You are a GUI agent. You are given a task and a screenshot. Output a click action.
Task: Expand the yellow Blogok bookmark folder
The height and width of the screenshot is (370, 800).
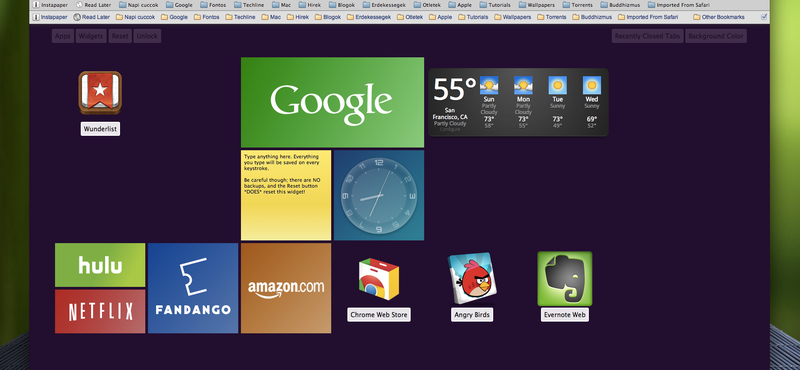pos(328,17)
